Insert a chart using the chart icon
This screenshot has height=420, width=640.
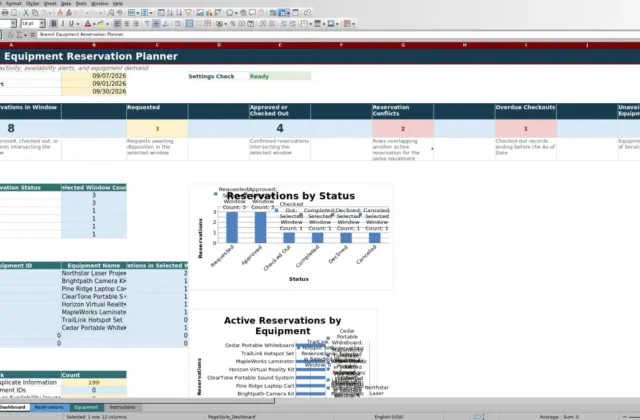[x=209, y=13]
